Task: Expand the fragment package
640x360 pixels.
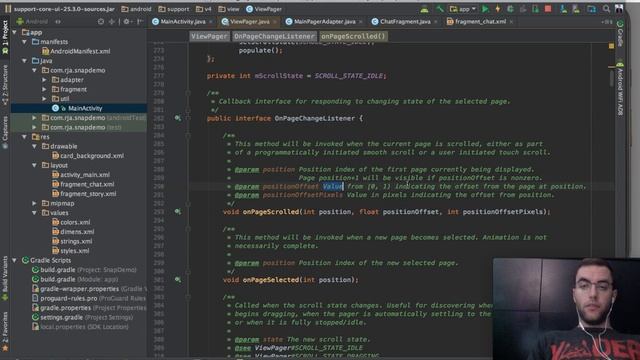Action: 44,89
